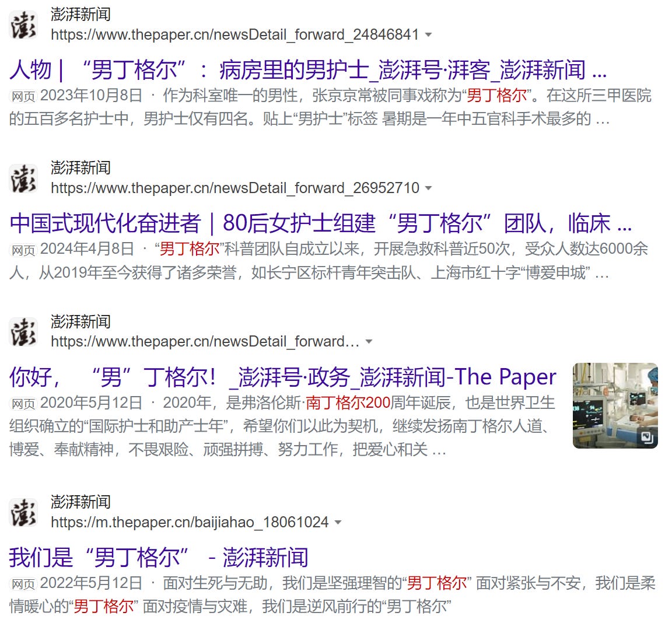Click the truncated URL https://www.thepaper.cn/newsDetail_forward…
Image resolution: width=672 pixels, height=630 pixels.
tap(205, 342)
